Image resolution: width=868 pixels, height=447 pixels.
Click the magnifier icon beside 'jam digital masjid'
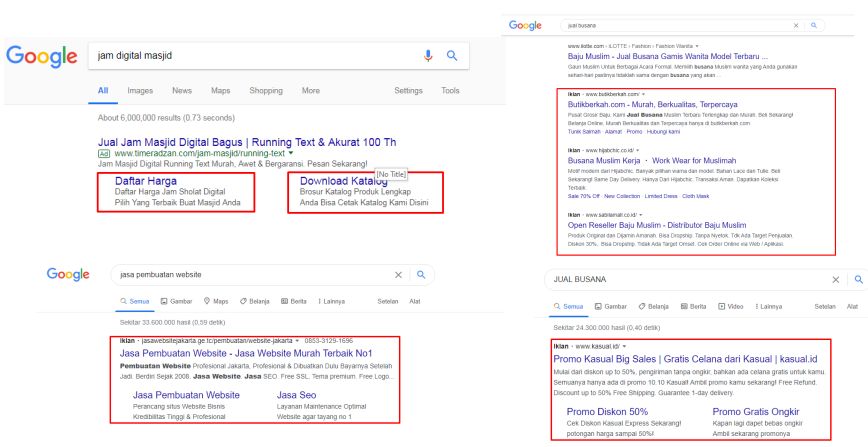point(452,55)
